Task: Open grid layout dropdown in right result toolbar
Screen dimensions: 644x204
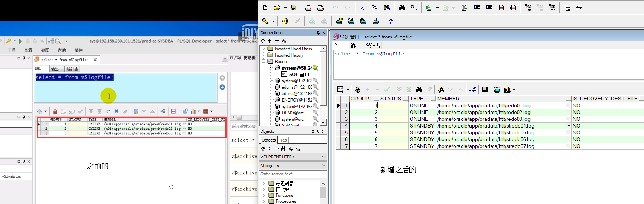Action: click(x=348, y=90)
